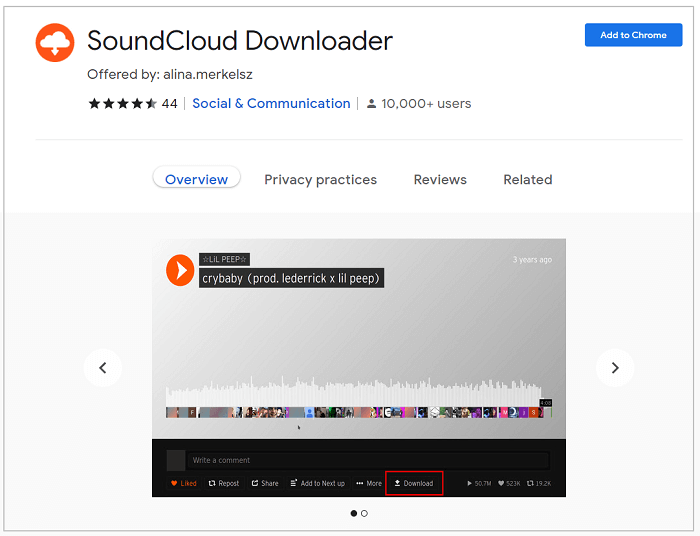Click the SoundCloud Downloader extension logo
Viewport: 700px width, 536px height.
55,42
